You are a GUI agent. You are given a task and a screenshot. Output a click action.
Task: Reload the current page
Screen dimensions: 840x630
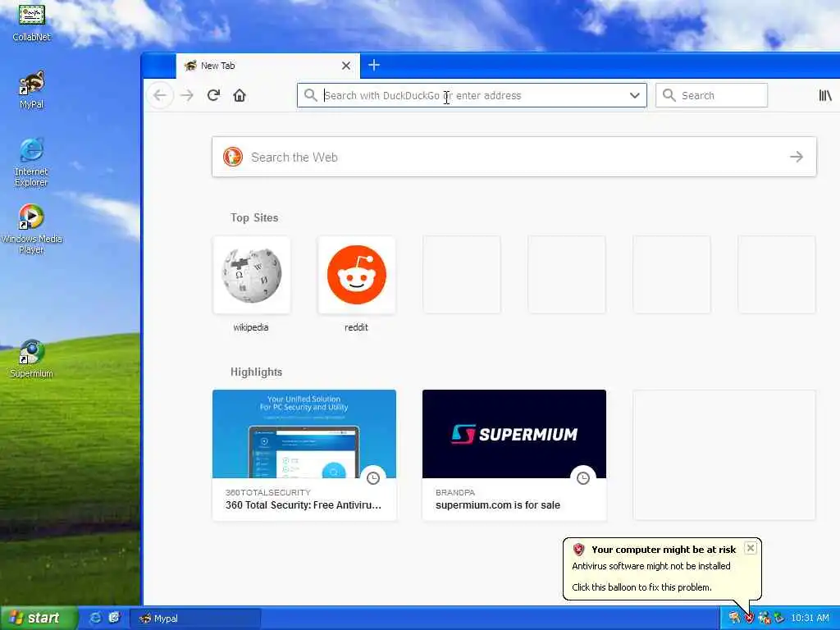coord(213,95)
